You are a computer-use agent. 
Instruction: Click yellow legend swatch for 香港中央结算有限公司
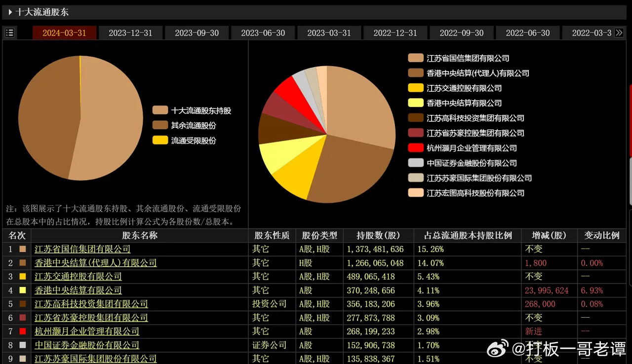pos(416,103)
